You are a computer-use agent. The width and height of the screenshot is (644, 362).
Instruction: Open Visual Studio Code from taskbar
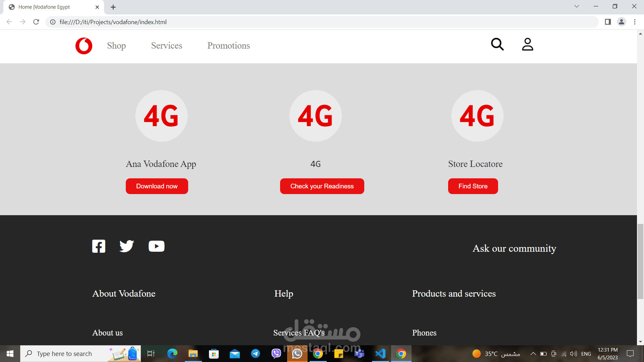tap(380, 354)
